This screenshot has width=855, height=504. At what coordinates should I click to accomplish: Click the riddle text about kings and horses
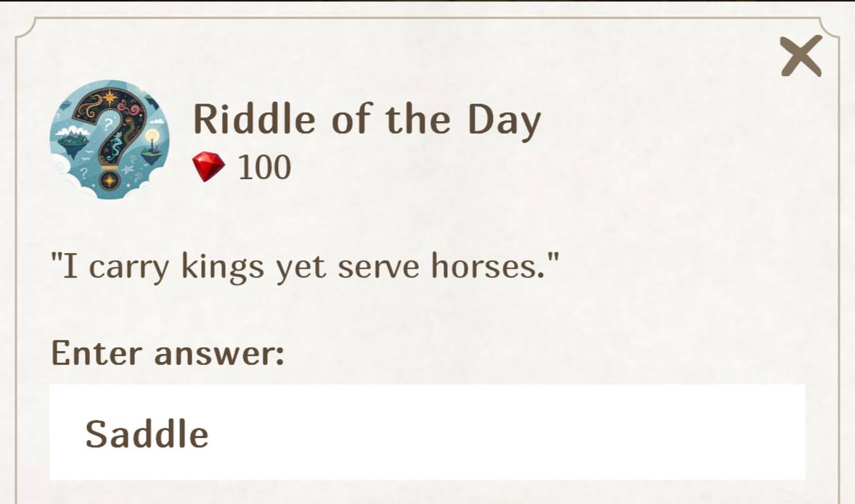tap(305, 267)
